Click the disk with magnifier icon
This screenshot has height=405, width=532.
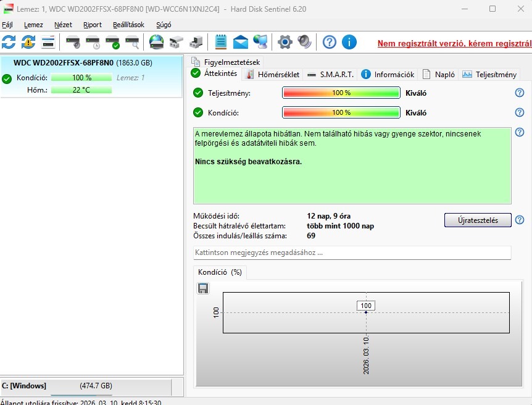click(x=132, y=43)
